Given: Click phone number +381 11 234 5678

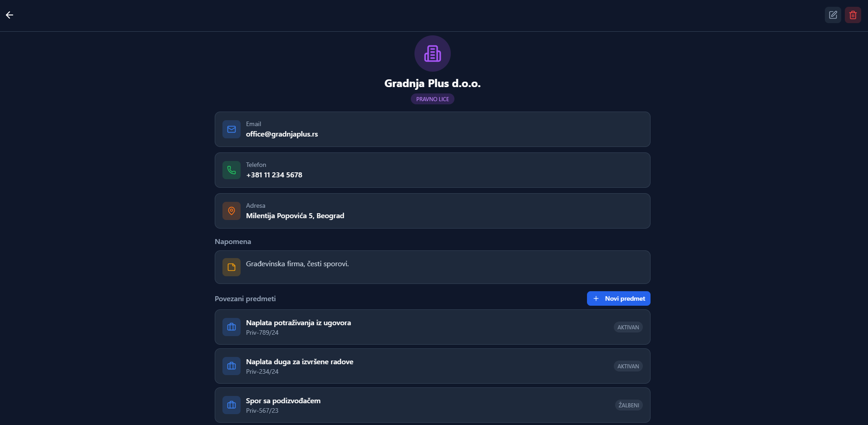Looking at the screenshot, I should pos(274,175).
